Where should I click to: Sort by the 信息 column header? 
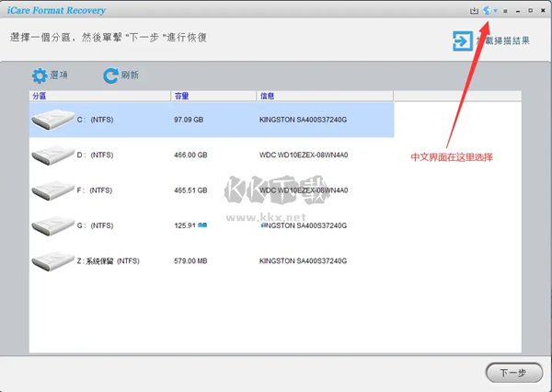point(325,96)
